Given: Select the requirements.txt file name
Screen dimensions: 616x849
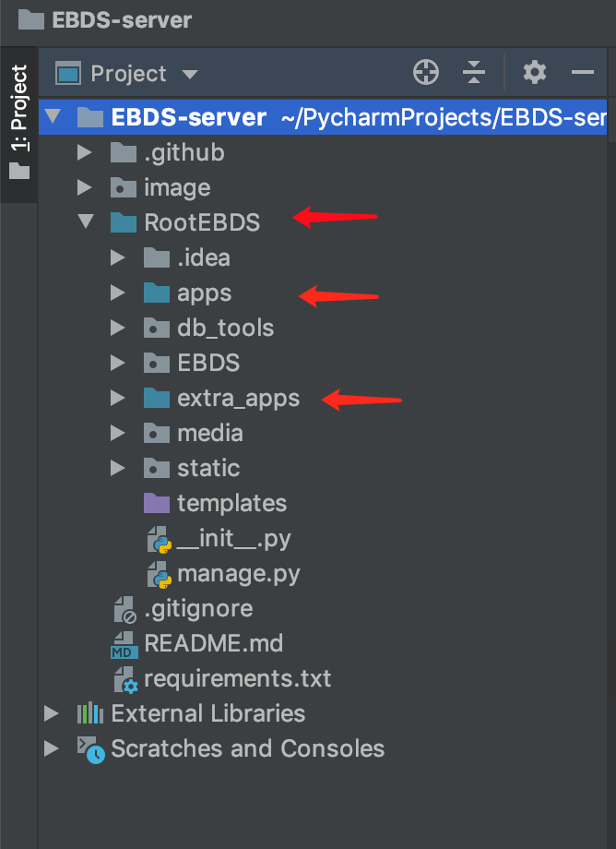Looking at the screenshot, I should 237,679.
